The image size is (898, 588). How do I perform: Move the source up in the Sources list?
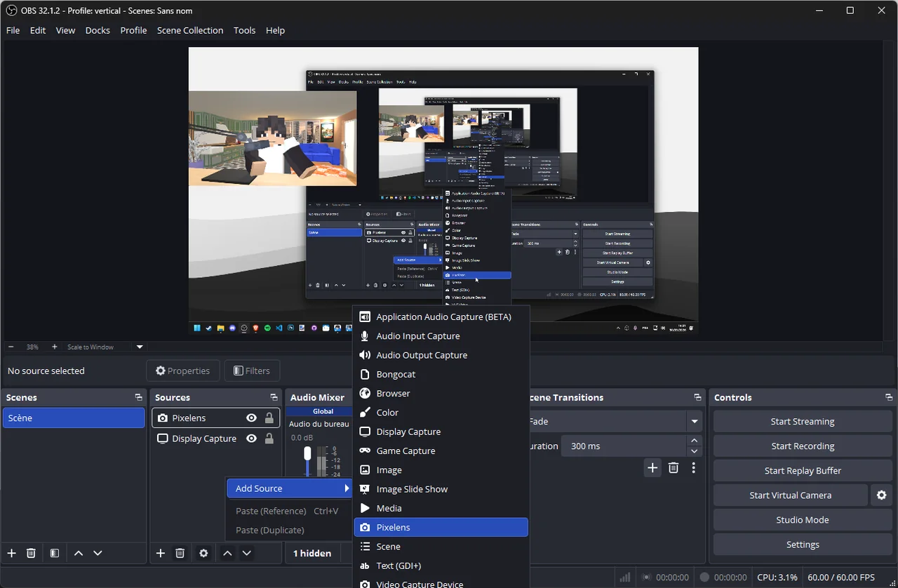(x=227, y=553)
